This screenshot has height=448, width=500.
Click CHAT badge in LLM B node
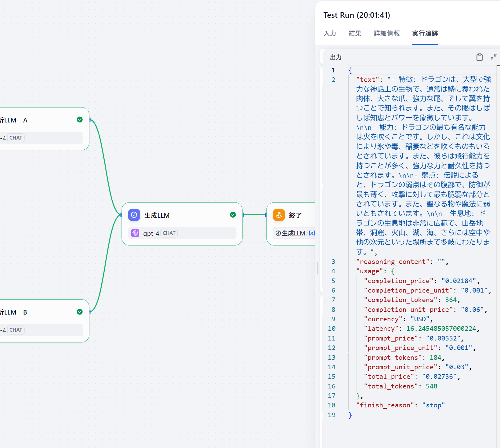16,330
